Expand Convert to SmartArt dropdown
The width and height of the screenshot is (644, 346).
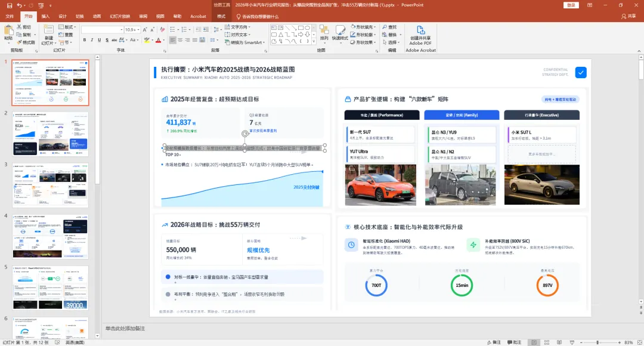pyautogui.click(x=244, y=42)
